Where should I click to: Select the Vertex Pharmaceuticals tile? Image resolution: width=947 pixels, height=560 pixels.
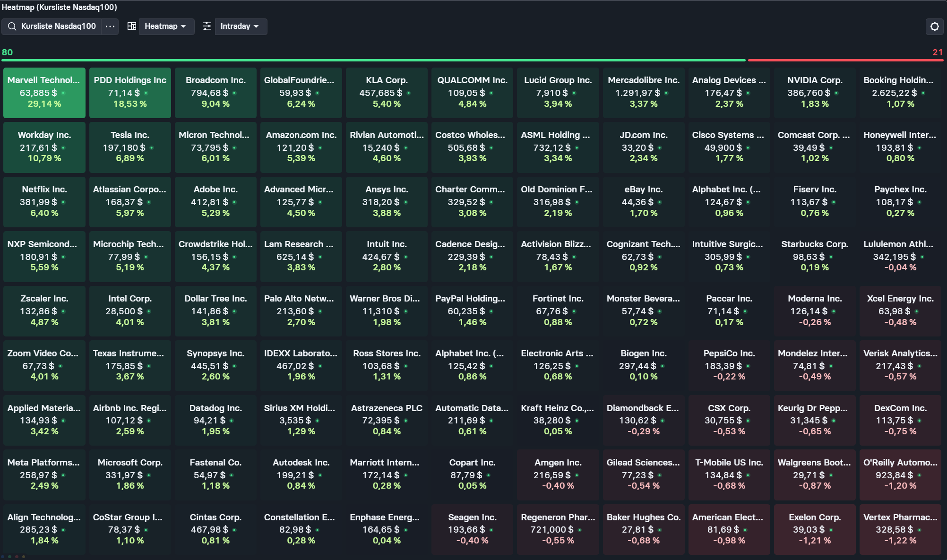(900, 529)
